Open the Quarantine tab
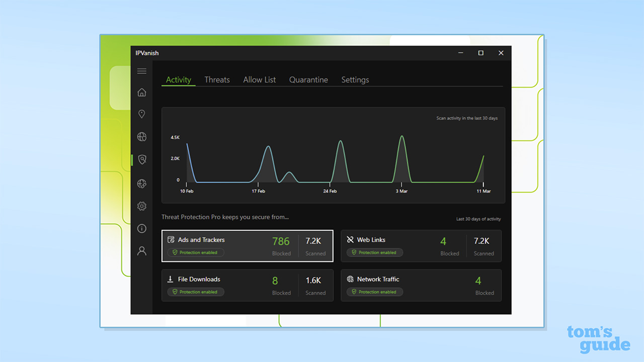The image size is (644, 362). coord(308,79)
